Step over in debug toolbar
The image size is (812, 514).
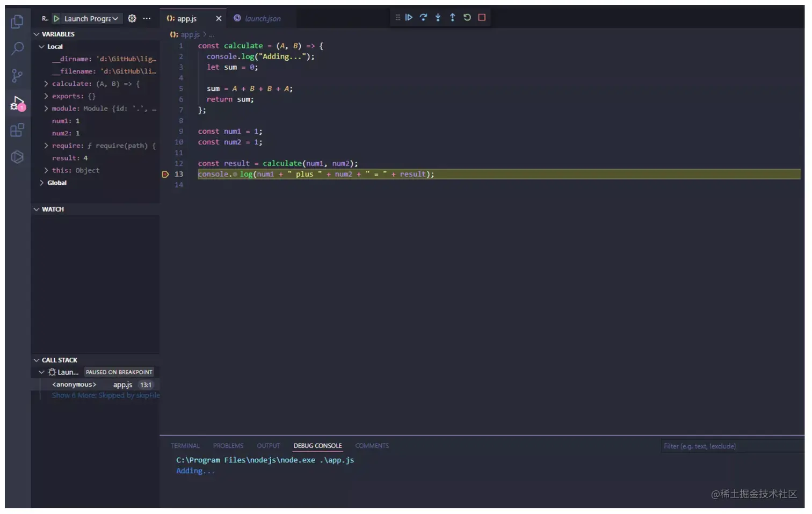(423, 18)
